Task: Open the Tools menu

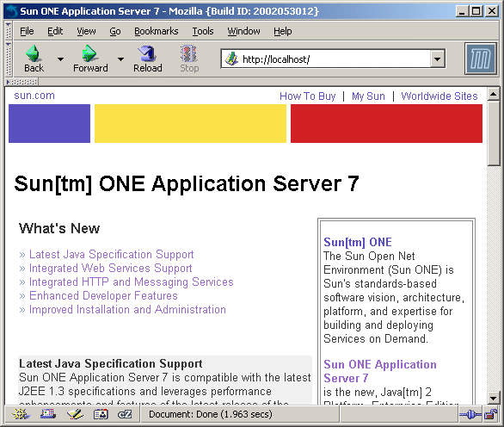Action: click(203, 31)
